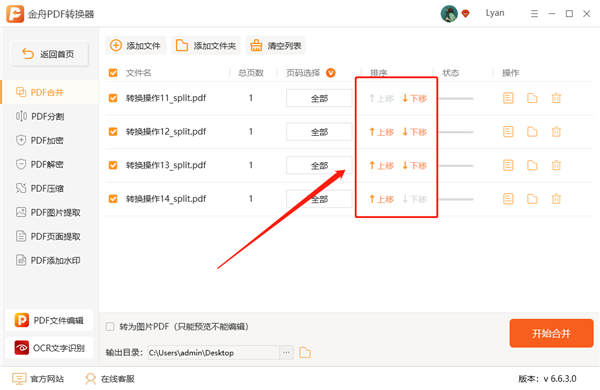Viewport: 600px width, 390px height.
Task: Move 转换操作11_split.pdf down with 下移
Action: [414, 98]
